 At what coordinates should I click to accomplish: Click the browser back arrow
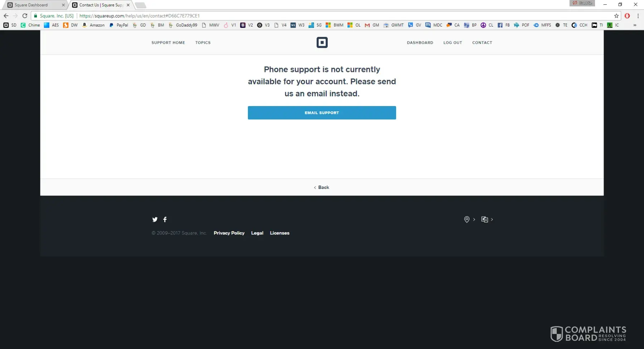6,16
